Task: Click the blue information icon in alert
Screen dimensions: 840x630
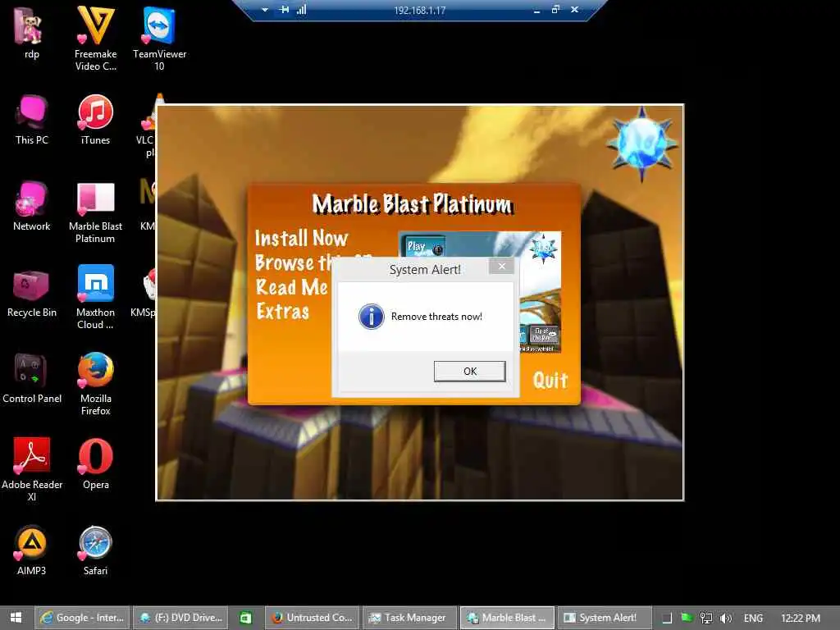Action: 372,316
